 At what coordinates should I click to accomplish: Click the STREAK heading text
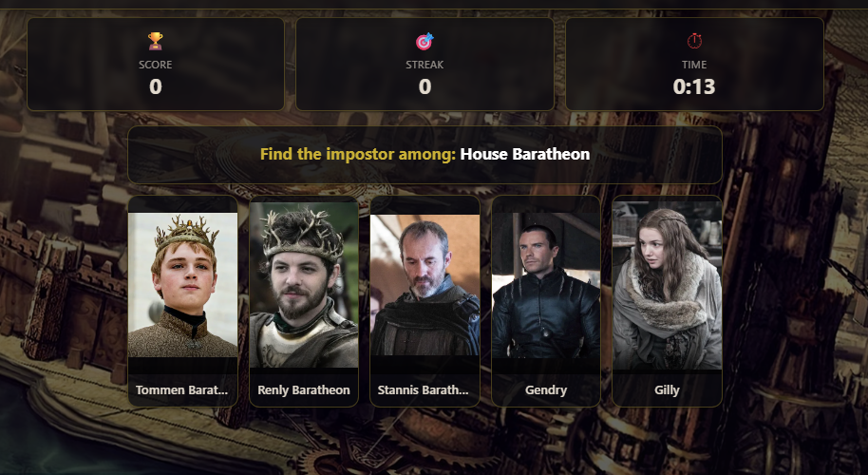point(425,65)
